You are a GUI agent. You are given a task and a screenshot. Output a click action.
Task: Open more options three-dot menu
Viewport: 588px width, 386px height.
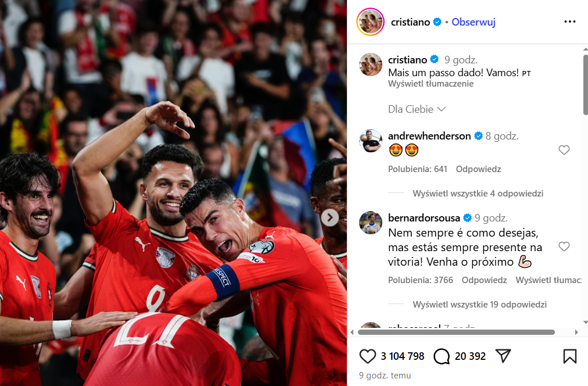(x=569, y=22)
